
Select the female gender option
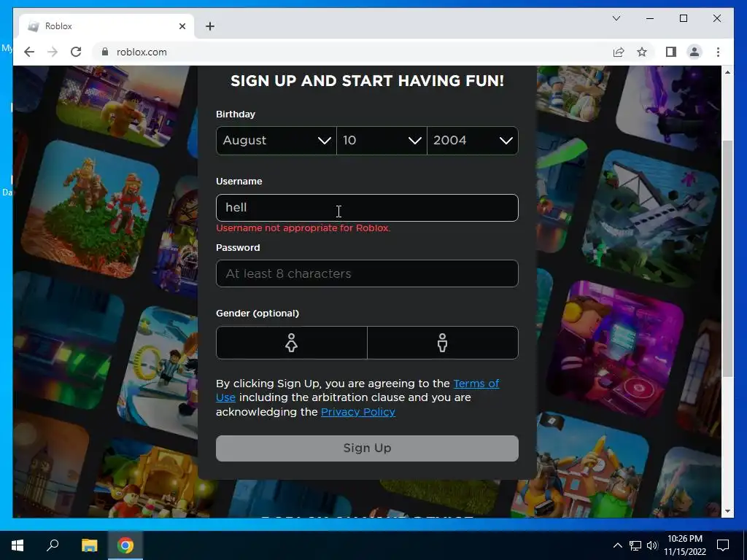[x=292, y=343]
